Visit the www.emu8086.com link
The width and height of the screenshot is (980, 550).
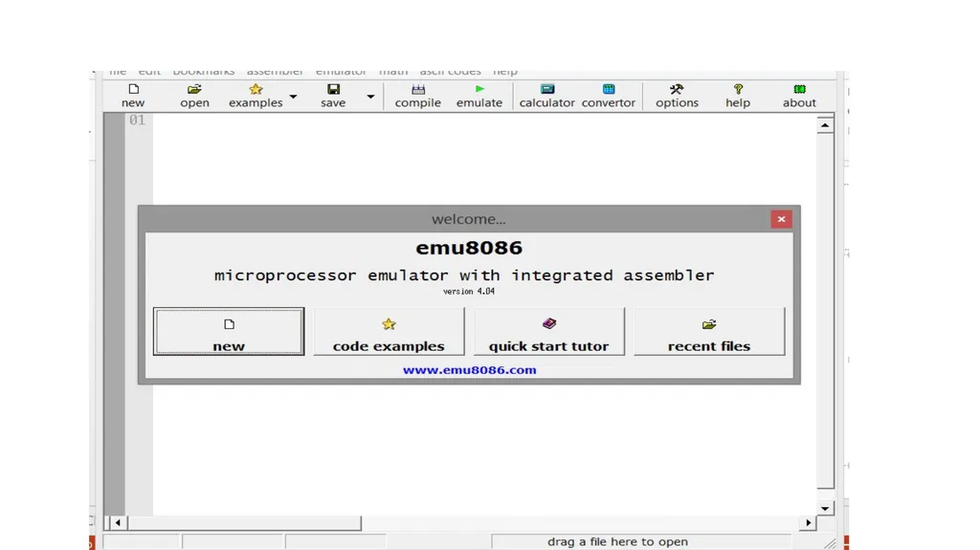[x=469, y=370]
